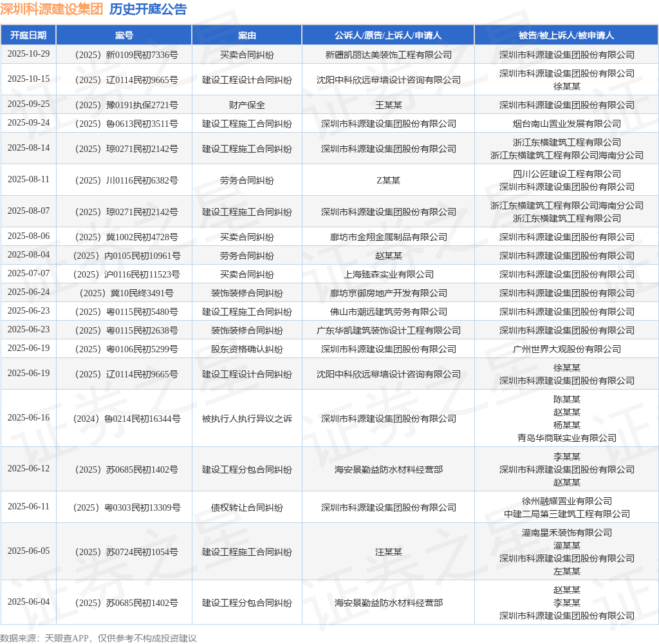Screen dimensions: 659x644
Task: Click plaintiff Z某某
Action: pyautogui.click(x=388, y=180)
